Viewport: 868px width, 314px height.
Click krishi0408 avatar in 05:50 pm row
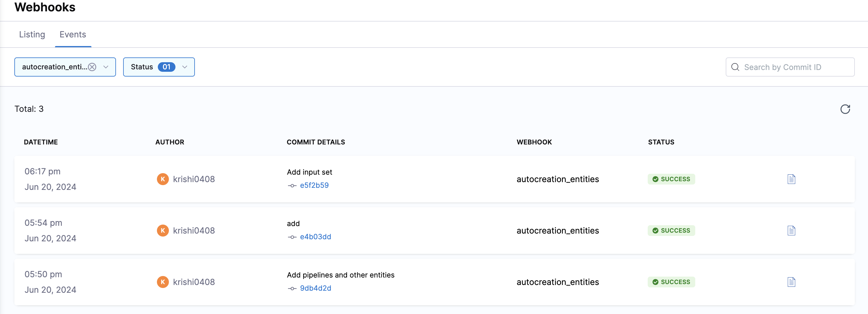tap(163, 282)
